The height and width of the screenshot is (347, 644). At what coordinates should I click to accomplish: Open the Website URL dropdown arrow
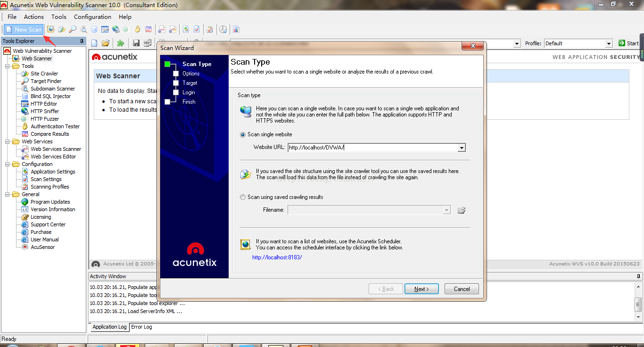click(462, 148)
